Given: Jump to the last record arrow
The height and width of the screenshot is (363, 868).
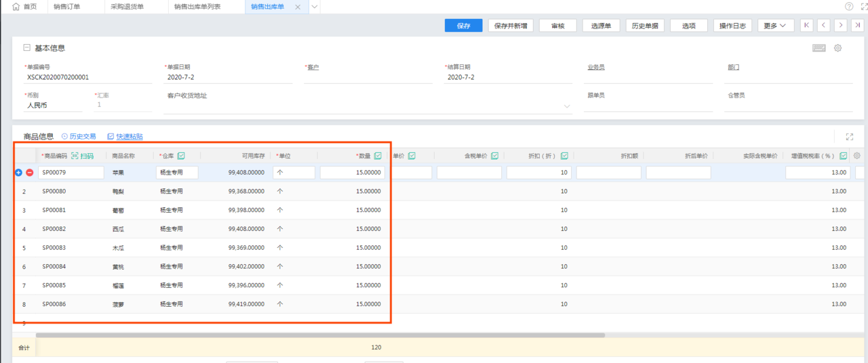Looking at the screenshot, I should coord(858,26).
